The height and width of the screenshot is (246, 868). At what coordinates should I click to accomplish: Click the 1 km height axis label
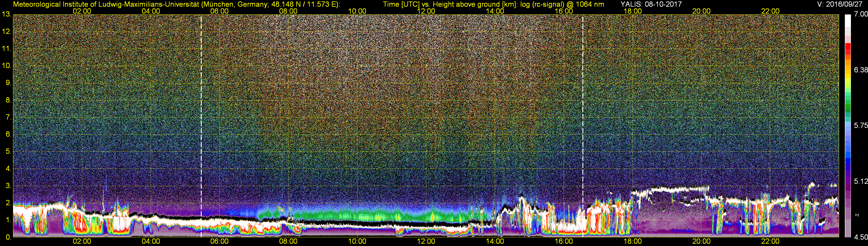(8, 220)
